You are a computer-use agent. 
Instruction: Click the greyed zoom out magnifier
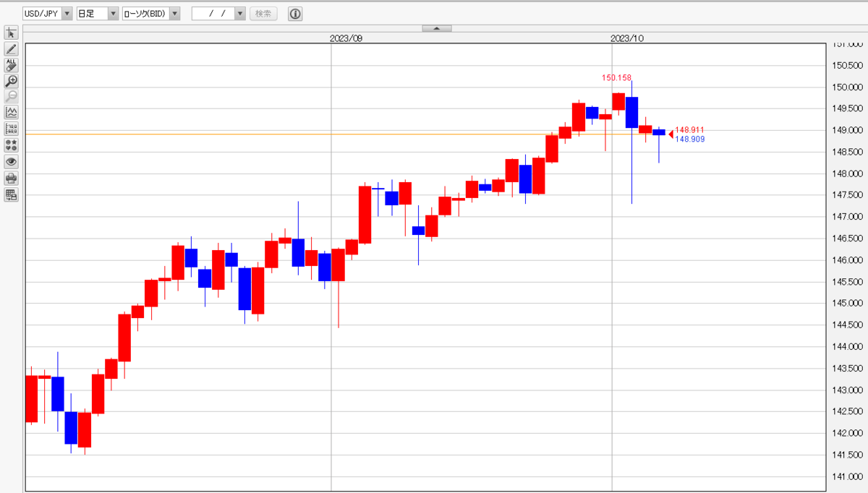pos(11,97)
